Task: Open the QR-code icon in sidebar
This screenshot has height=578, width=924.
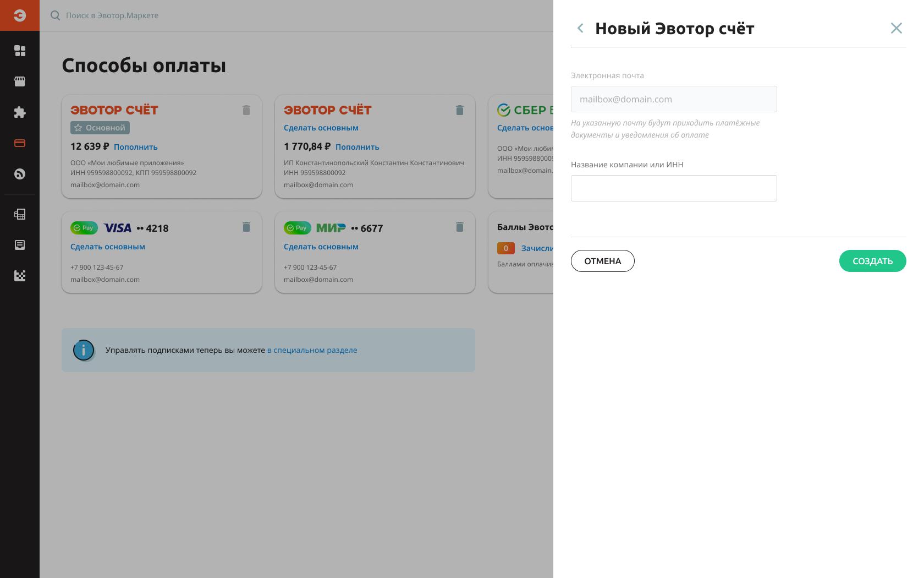Action: tap(20, 276)
